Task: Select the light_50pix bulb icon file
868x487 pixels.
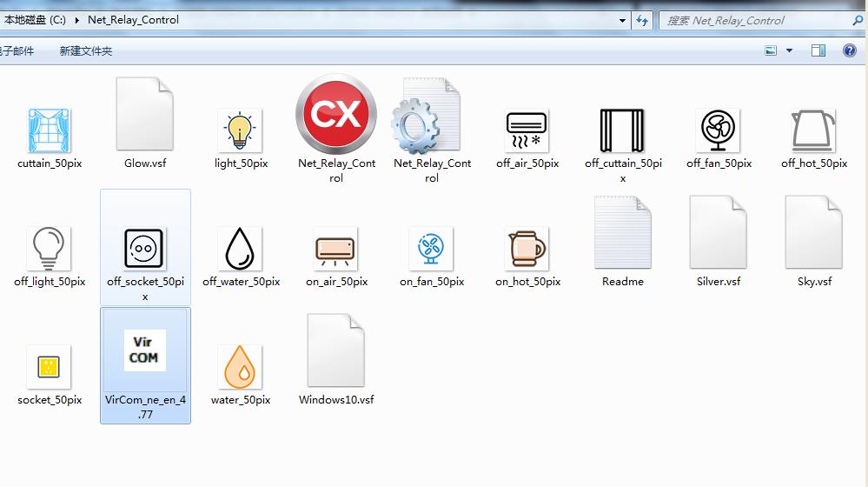Action: [x=241, y=131]
